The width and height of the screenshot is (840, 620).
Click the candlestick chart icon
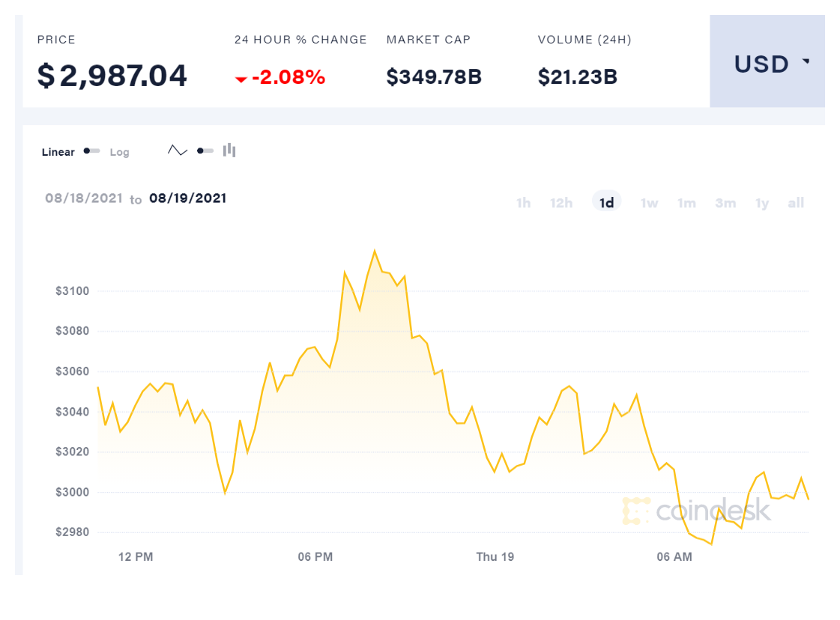229,151
